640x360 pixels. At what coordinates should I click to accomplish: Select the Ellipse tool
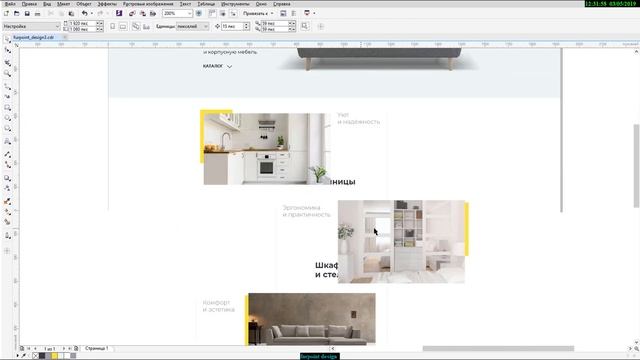click(7, 118)
